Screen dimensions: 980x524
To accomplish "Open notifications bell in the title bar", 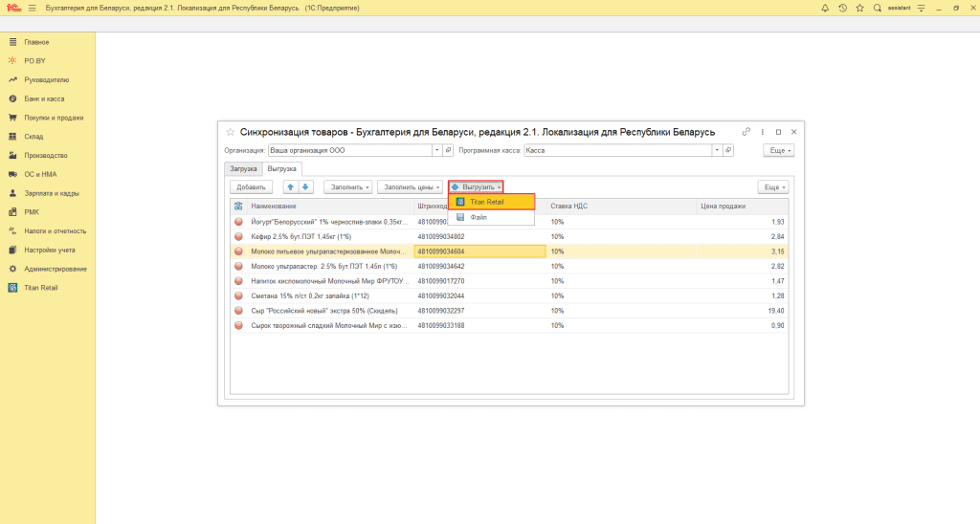I will click(825, 8).
